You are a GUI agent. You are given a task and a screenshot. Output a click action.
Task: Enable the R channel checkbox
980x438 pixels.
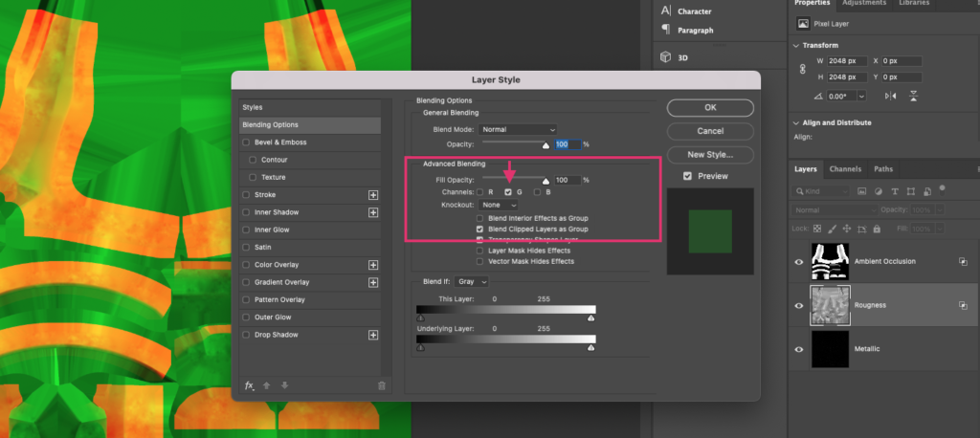[480, 192]
